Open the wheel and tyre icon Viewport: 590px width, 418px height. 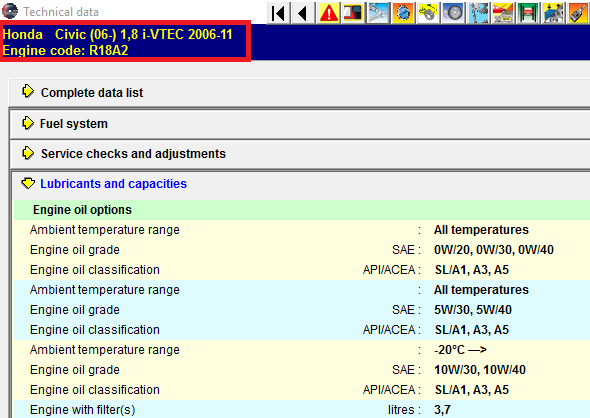(x=453, y=13)
